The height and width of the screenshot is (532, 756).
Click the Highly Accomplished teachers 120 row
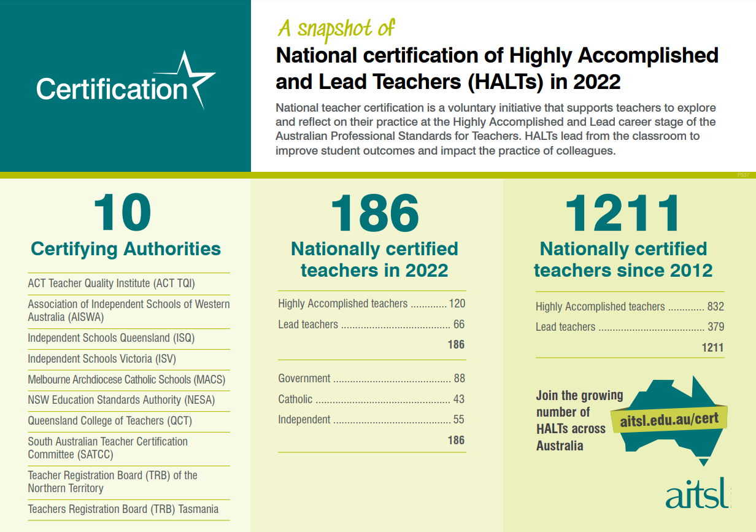pyautogui.click(x=372, y=303)
